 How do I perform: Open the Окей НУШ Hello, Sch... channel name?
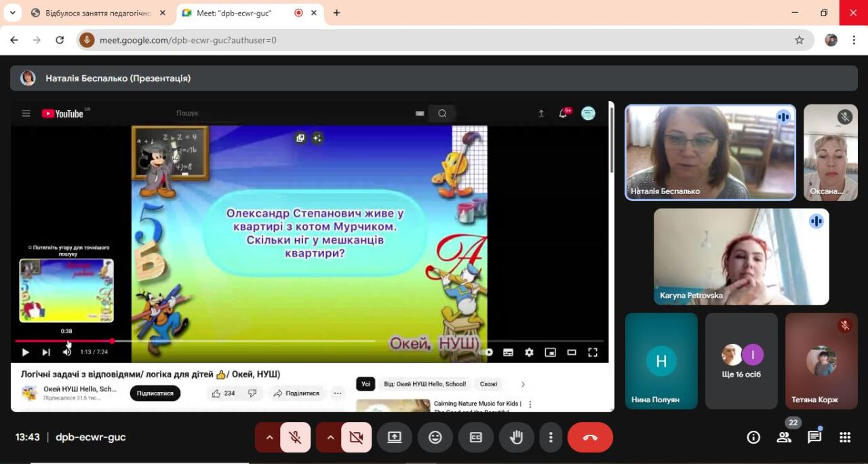click(x=80, y=389)
